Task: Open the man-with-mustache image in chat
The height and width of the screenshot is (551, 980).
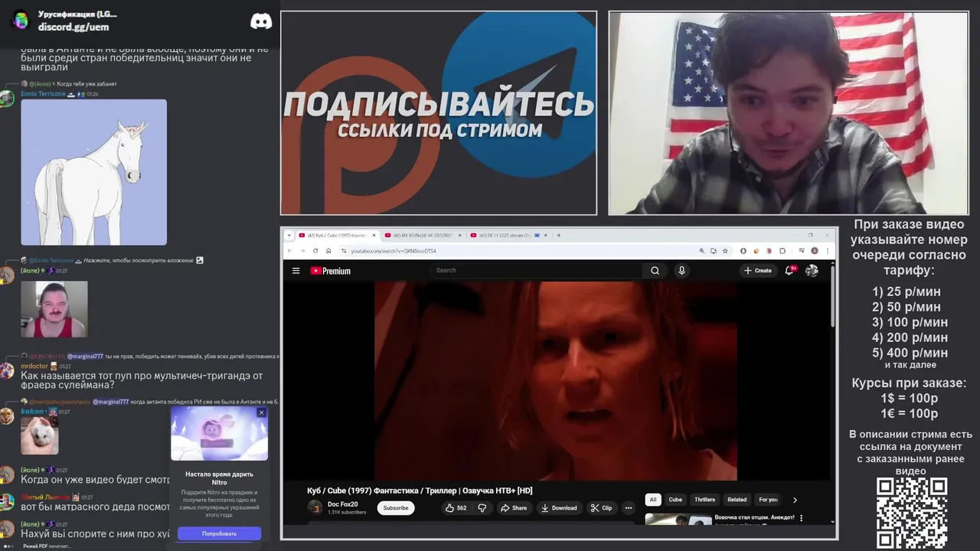Action: (x=54, y=309)
